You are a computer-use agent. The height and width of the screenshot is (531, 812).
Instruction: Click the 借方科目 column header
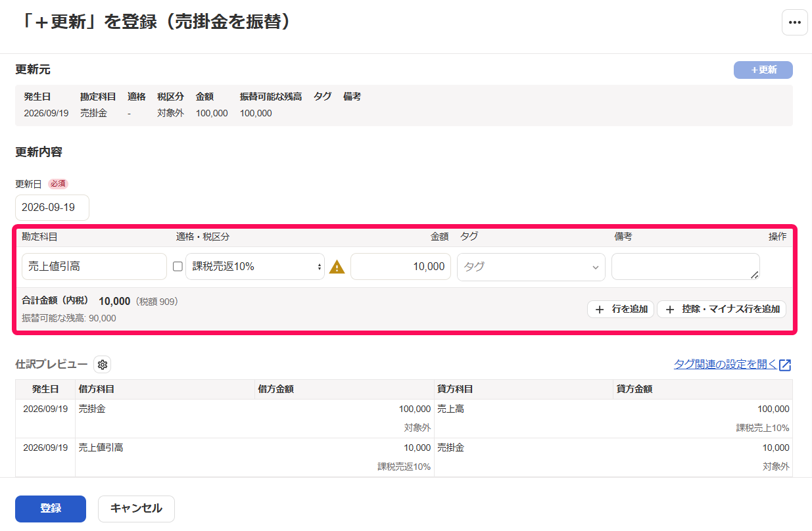pyautogui.click(x=97, y=389)
